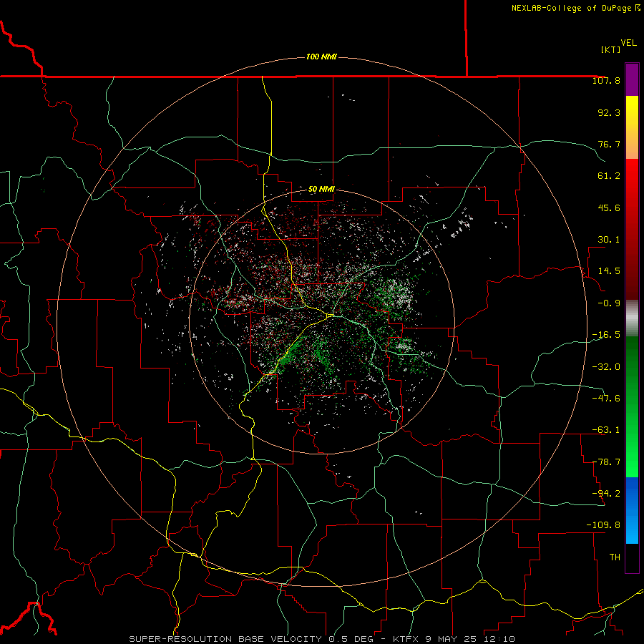644x644 pixels.
Task: Click the 92.3 velocity scale value
Action: [609, 112]
